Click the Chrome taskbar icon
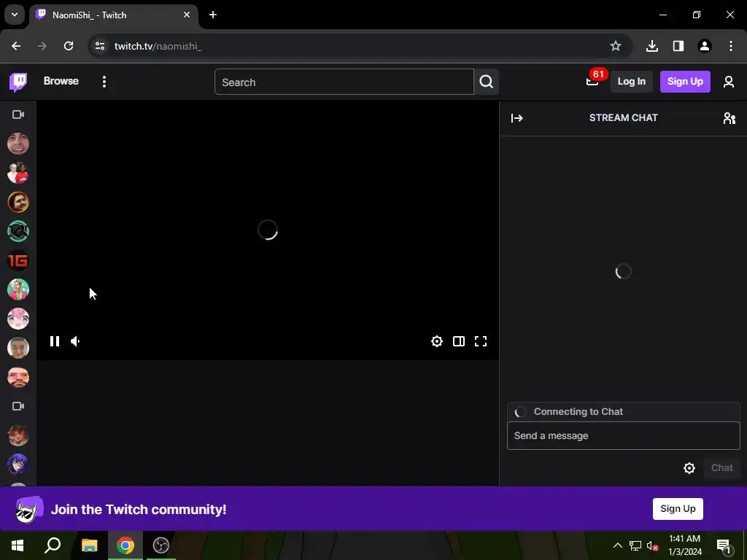This screenshot has height=560, width=747. pyautogui.click(x=125, y=545)
